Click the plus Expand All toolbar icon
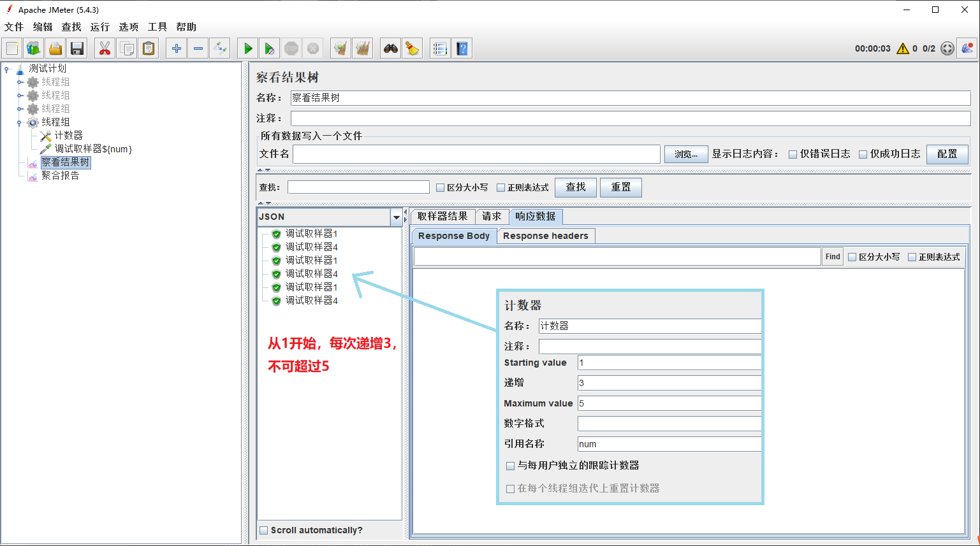Screen dimensions: 980x546 pyautogui.click(x=177, y=48)
